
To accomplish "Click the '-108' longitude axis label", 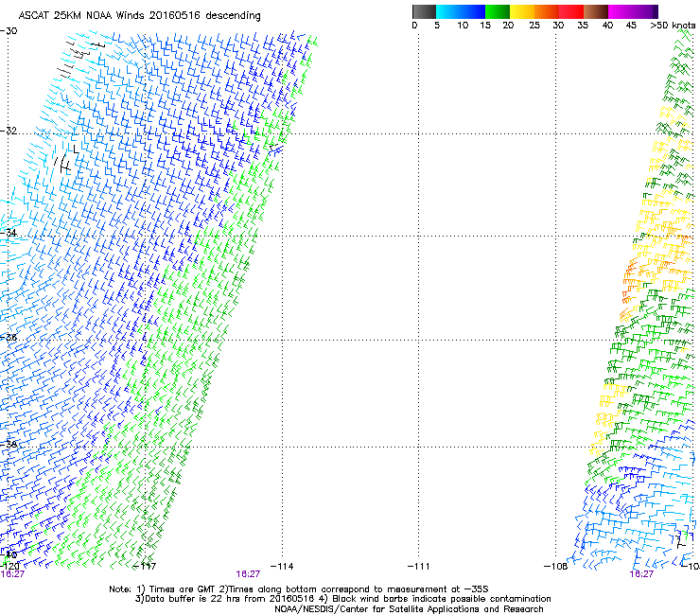I will tap(555, 567).
